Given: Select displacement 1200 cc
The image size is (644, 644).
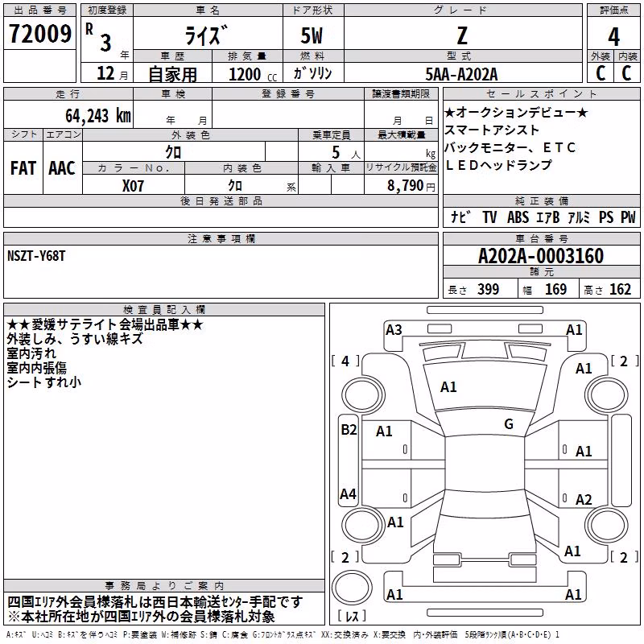Looking at the screenshot, I should click(253, 74).
